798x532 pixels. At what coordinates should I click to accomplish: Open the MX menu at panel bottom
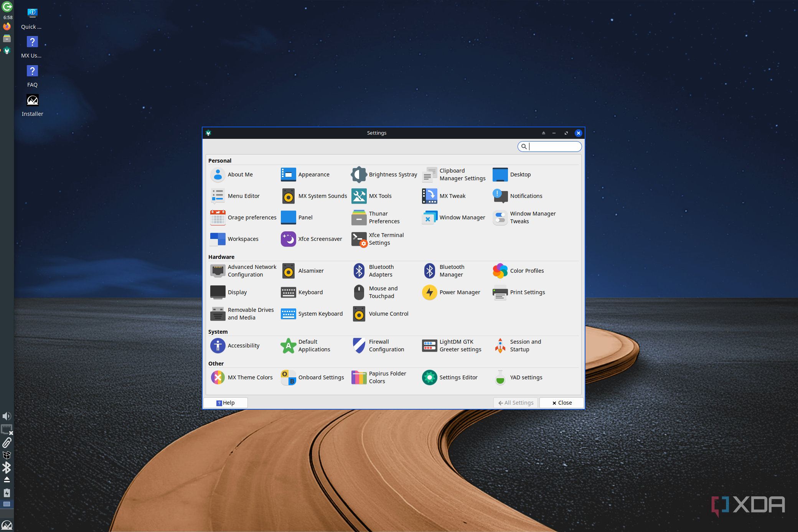click(7, 525)
